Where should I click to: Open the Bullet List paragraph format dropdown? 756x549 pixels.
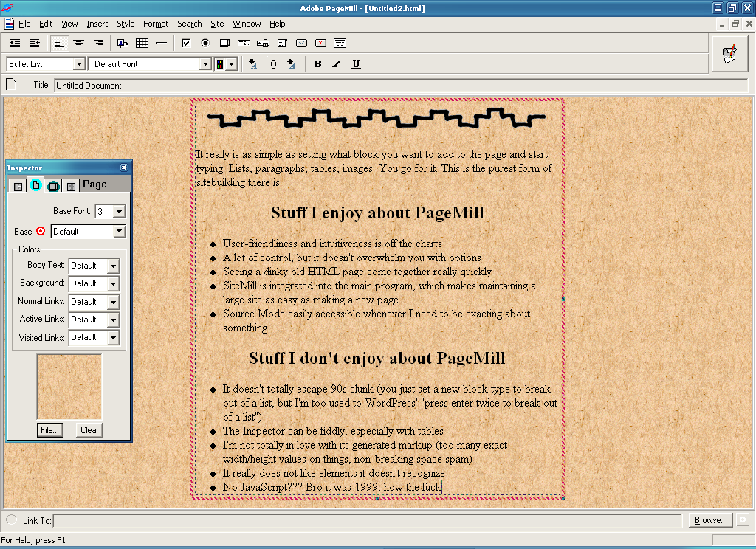tap(78, 64)
